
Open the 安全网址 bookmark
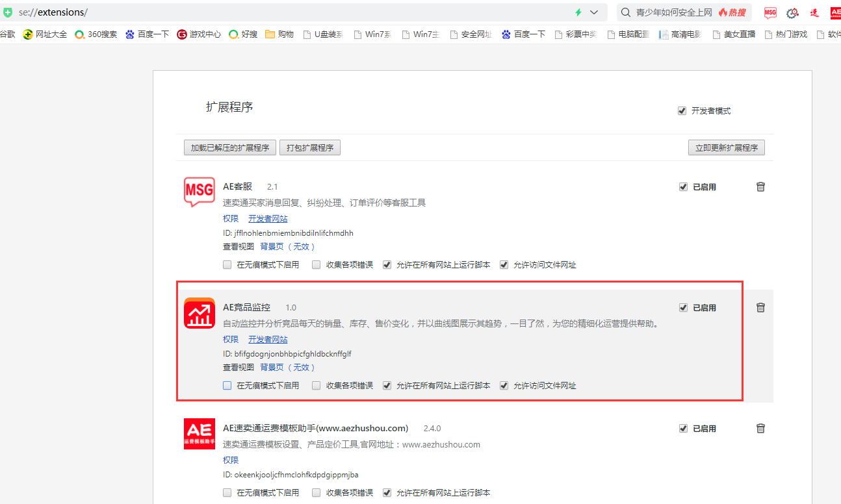click(x=471, y=34)
